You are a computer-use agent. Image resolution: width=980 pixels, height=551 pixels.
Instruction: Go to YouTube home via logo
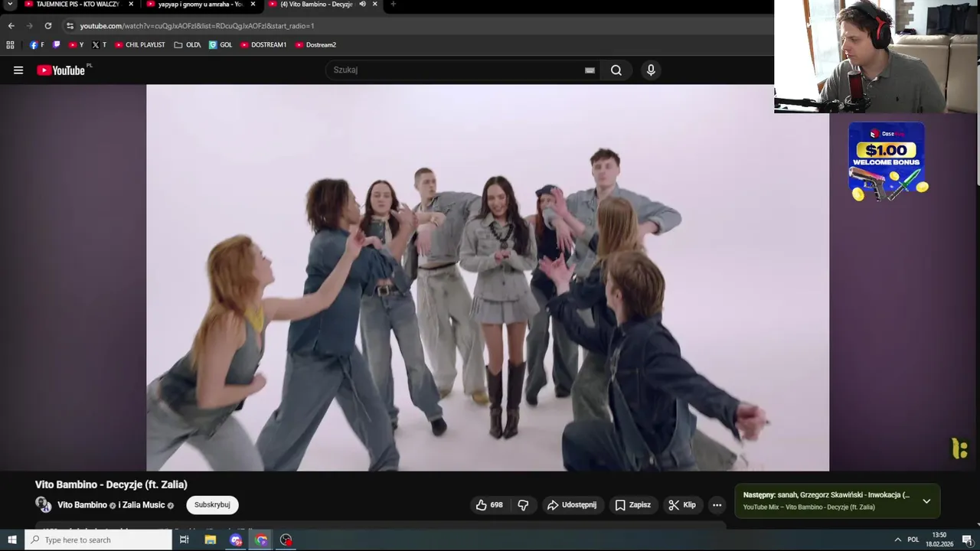tap(61, 70)
